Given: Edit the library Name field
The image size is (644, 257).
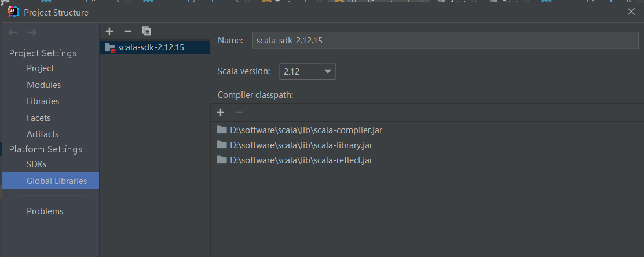Looking at the screenshot, I should pos(445,41).
